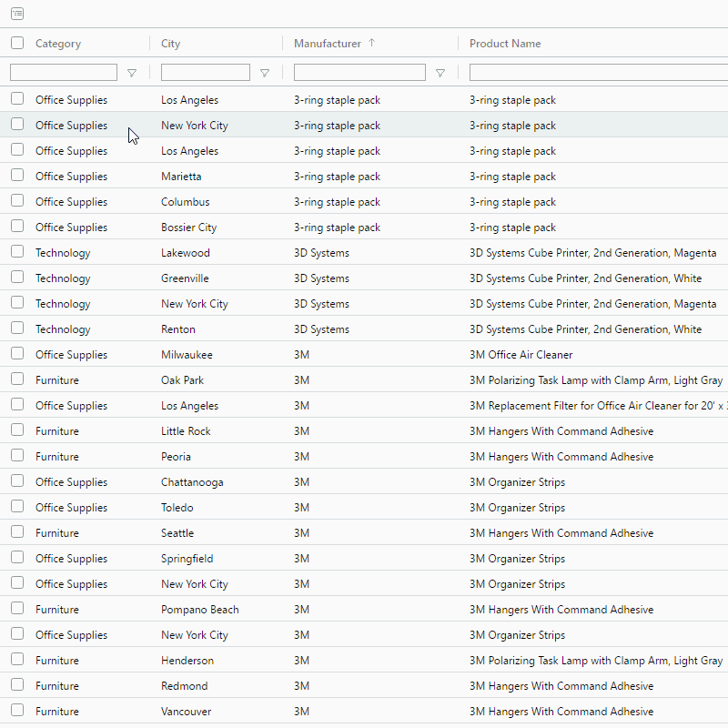
Task: Sort by the City column header
Action: pos(171,44)
